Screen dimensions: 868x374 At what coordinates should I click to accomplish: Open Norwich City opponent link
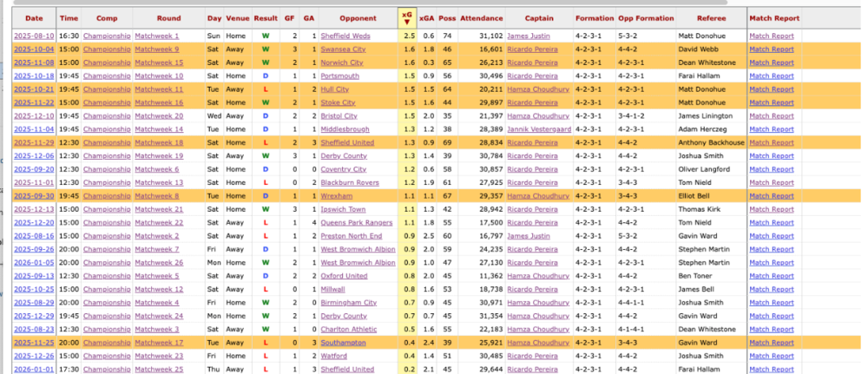(342, 62)
